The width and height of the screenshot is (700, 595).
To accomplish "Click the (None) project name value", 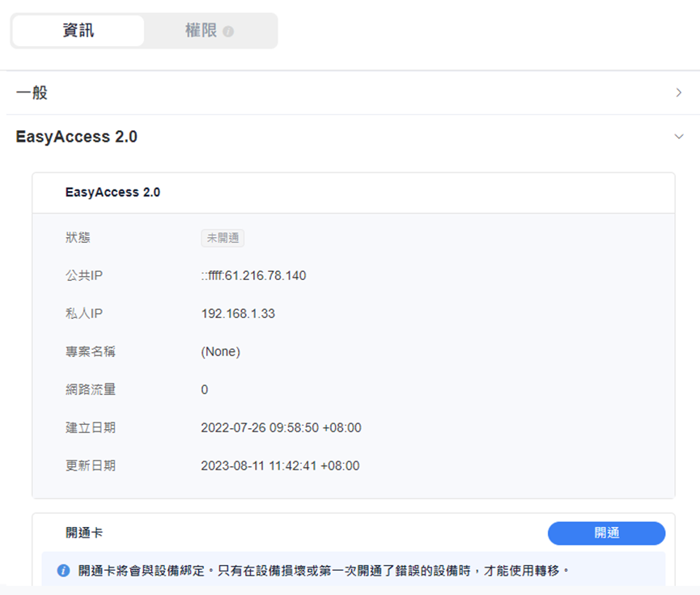I will tap(221, 351).
